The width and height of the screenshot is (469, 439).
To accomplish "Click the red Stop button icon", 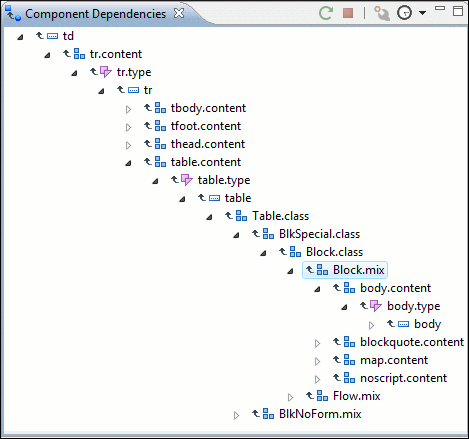I will (x=348, y=13).
